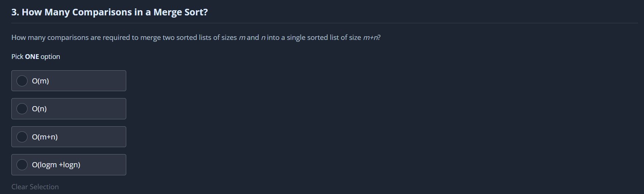Click the O(logm +logn) answer label text
644x194 pixels.
[56, 165]
